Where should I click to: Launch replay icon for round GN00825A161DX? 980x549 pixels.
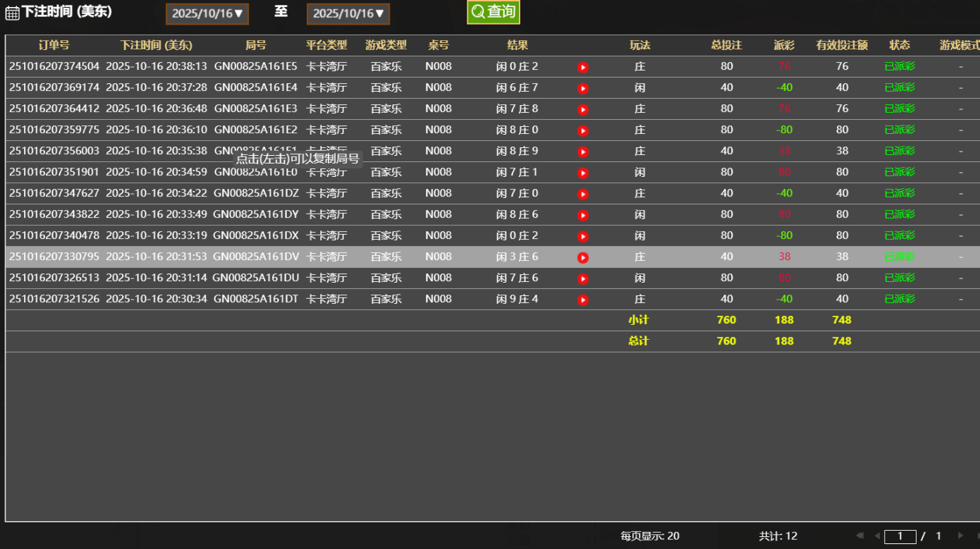pos(583,236)
